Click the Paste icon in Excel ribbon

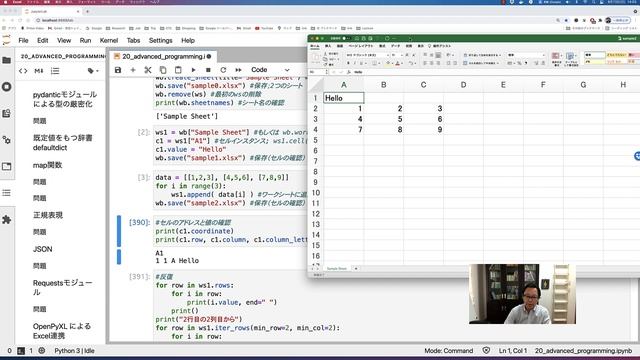[316, 58]
